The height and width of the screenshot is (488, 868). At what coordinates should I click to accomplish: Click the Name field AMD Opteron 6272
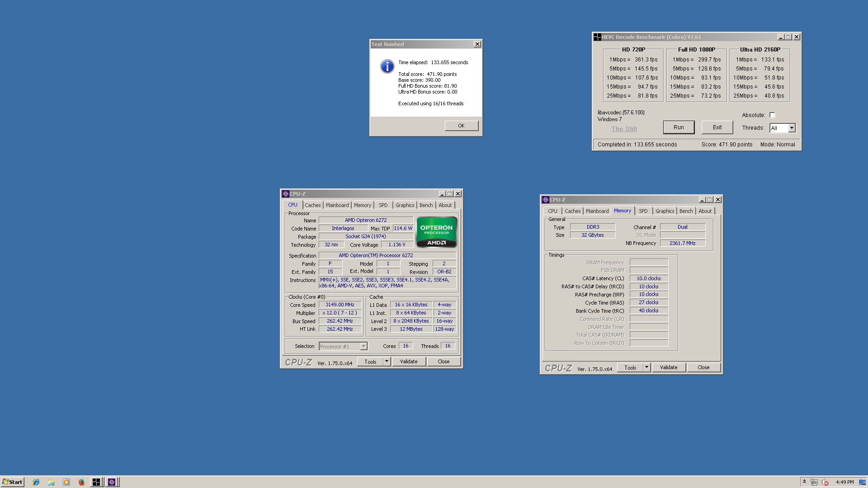(366, 221)
